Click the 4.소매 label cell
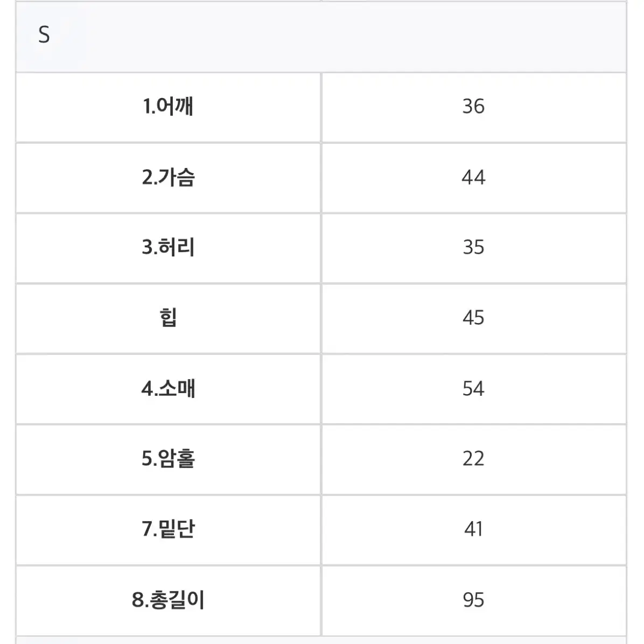Image resolution: width=644 pixels, height=644 pixels. point(168,389)
